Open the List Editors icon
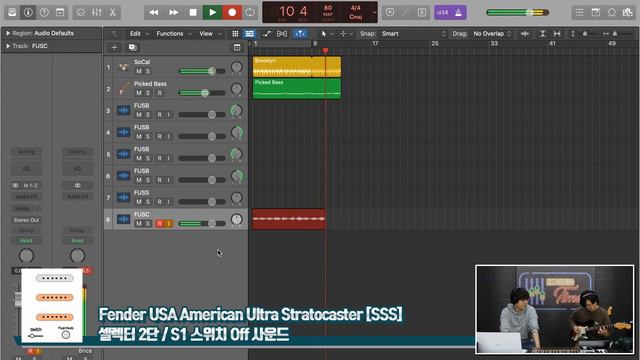Image resolution: width=640 pixels, height=360 pixels. tap(580, 13)
